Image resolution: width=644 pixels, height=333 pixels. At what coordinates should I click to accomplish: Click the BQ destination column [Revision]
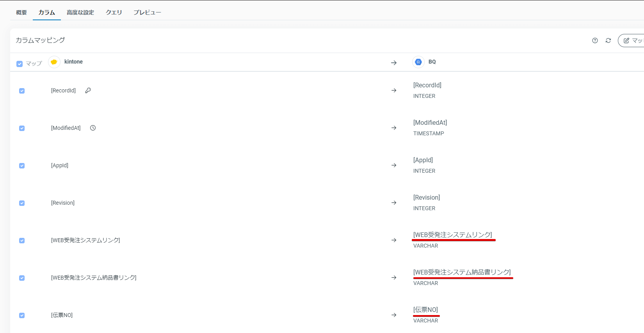pyautogui.click(x=427, y=197)
